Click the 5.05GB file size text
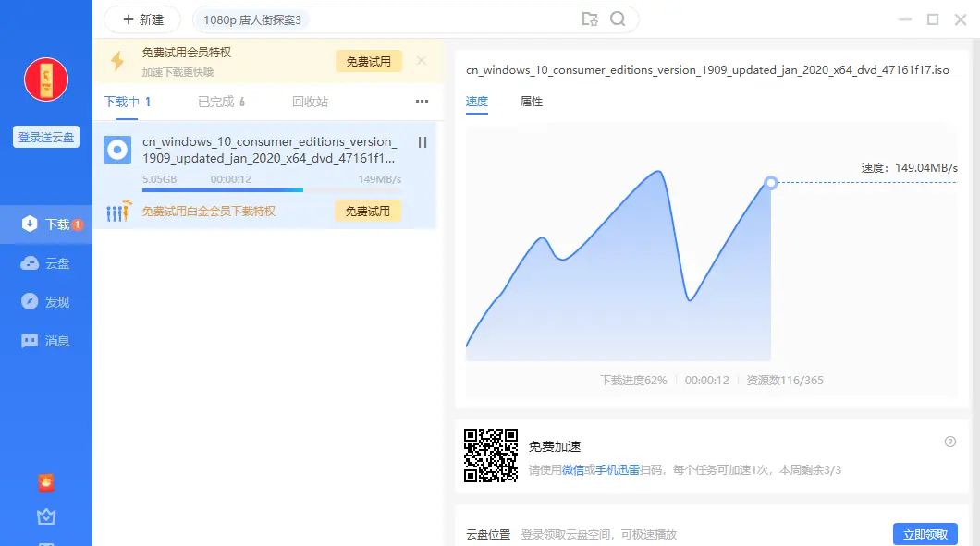The height and width of the screenshot is (546, 980). pyautogui.click(x=159, y=179)
